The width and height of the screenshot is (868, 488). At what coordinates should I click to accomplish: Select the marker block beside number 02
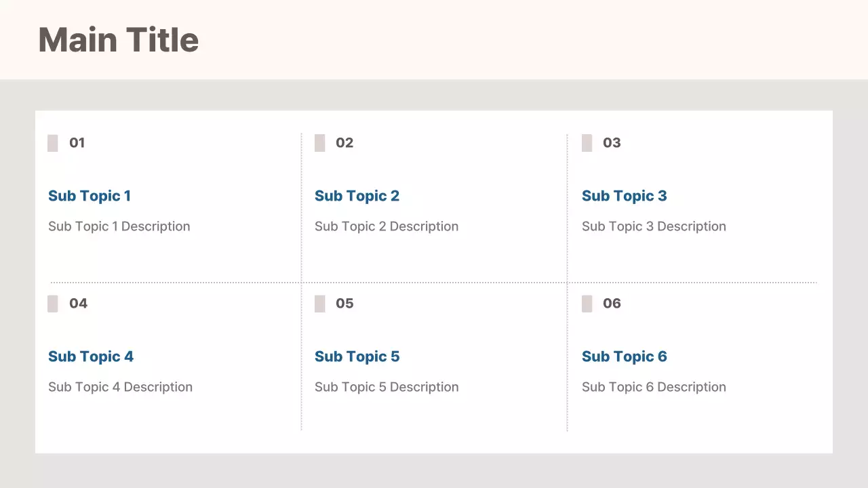(320, 143)
